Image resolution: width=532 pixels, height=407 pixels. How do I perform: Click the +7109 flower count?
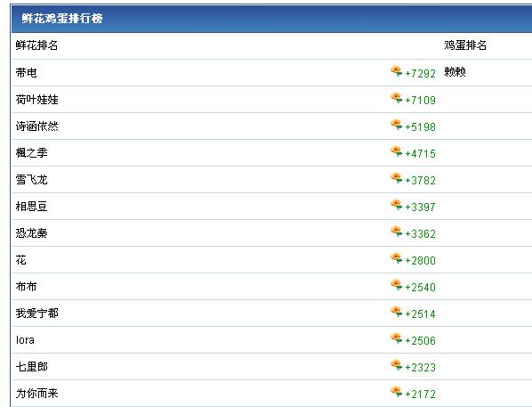pyautogui.click(x=421, y=101)
